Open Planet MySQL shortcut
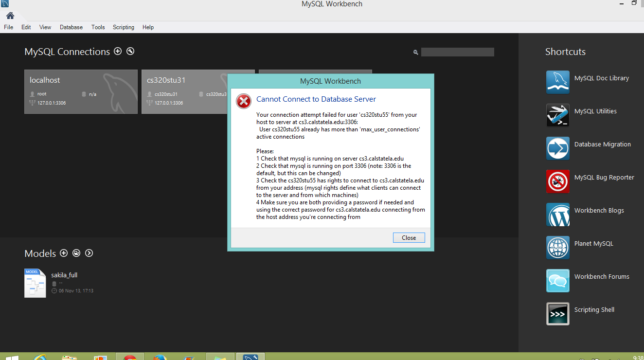This screenshot has width=644, height=360. pyautogui.click(x=593, y=244)
